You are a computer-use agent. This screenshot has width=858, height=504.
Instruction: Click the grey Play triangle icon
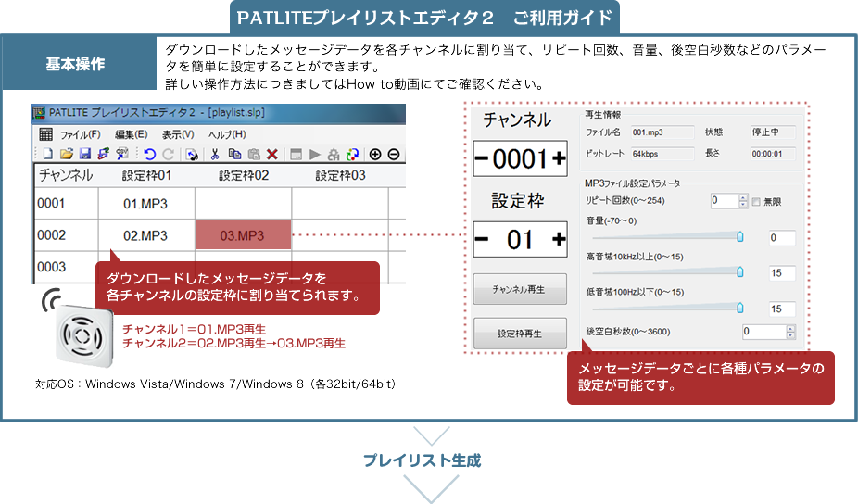[315, 155]
